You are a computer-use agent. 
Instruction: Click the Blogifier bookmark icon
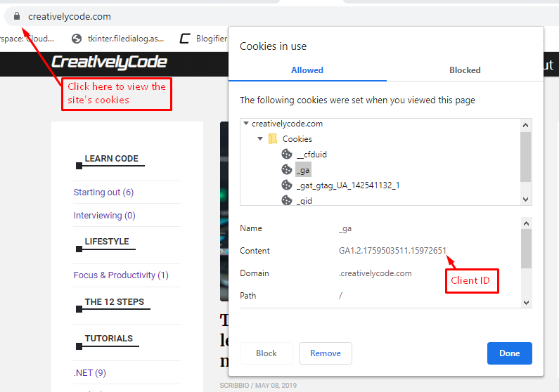pyautogui.click(x=185, y=39)
